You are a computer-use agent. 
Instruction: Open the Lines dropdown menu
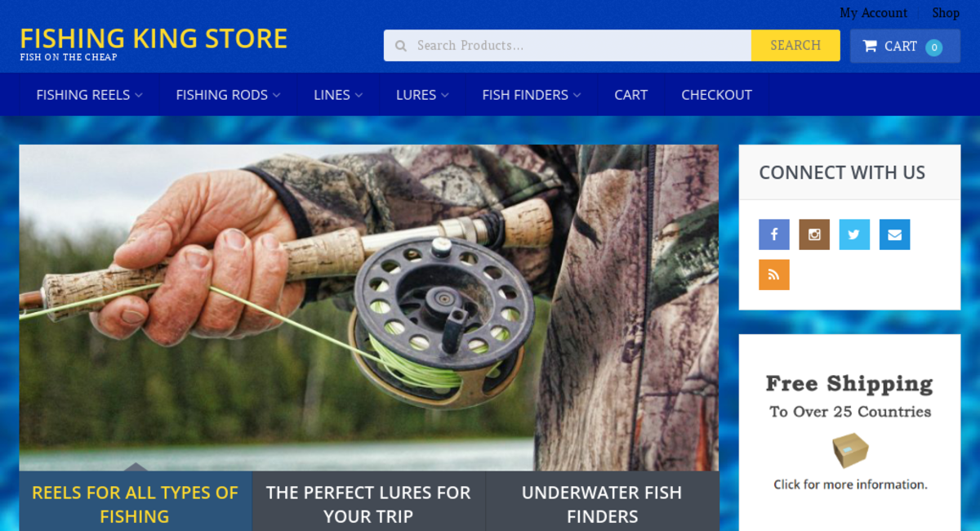coord(338,95)
